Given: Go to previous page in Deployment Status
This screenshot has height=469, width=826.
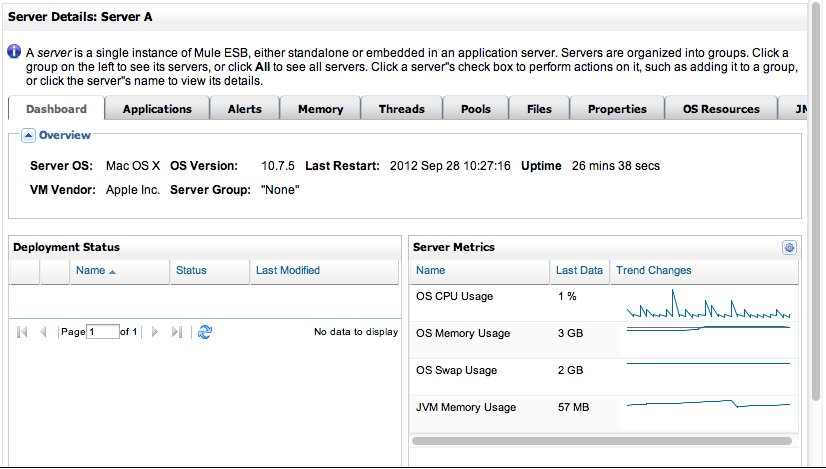Looking at the screenshot, I should tap(43, 332).
